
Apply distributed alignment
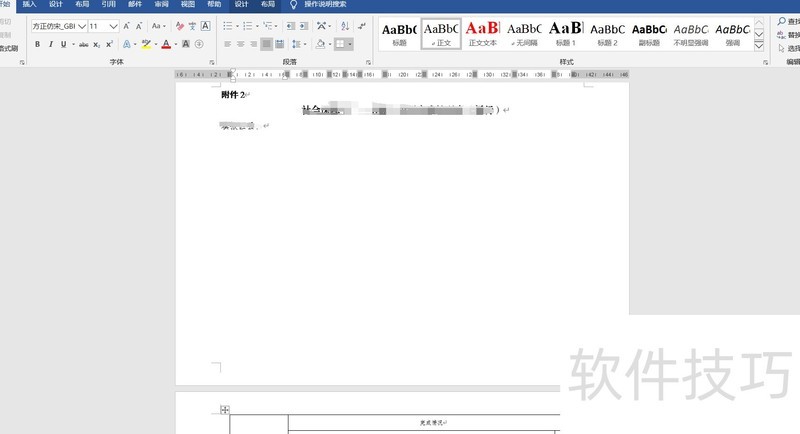coord(280,44)
